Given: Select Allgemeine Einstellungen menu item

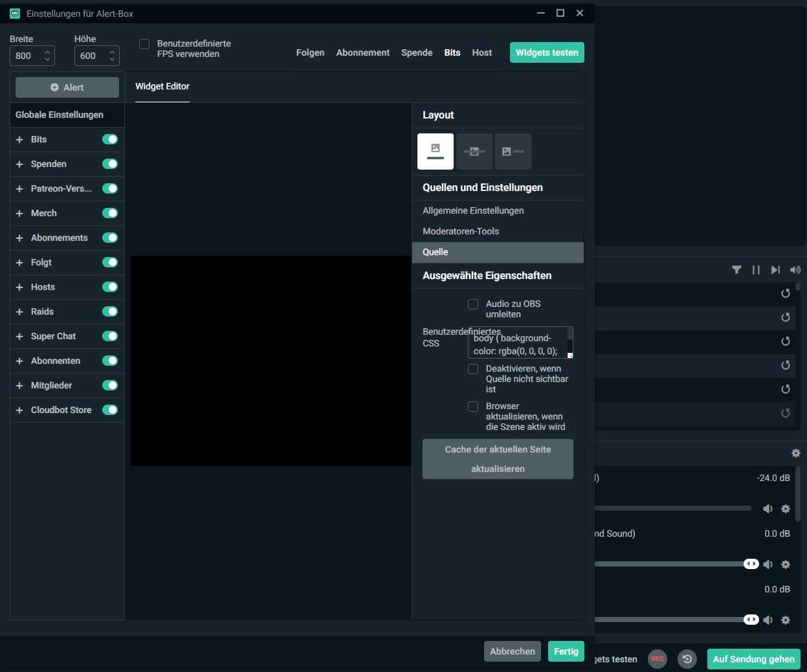Looking at the screenshot, I should point(473,210).
